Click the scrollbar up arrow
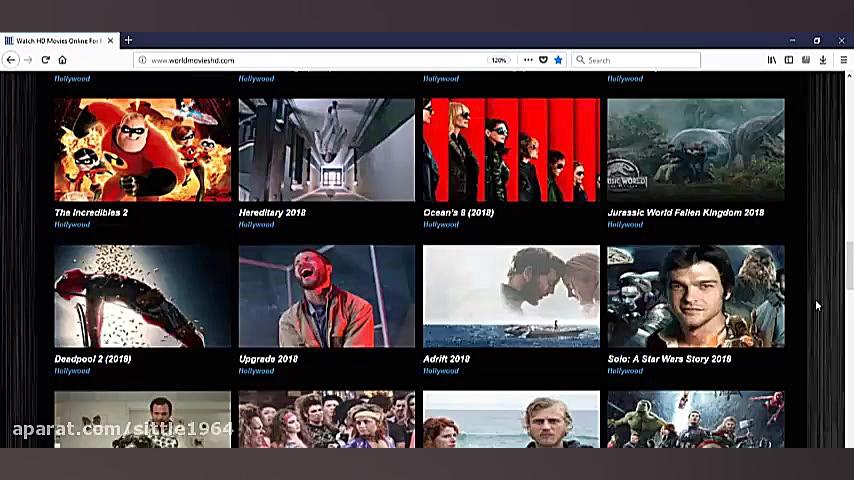 (x=850, y=76)
